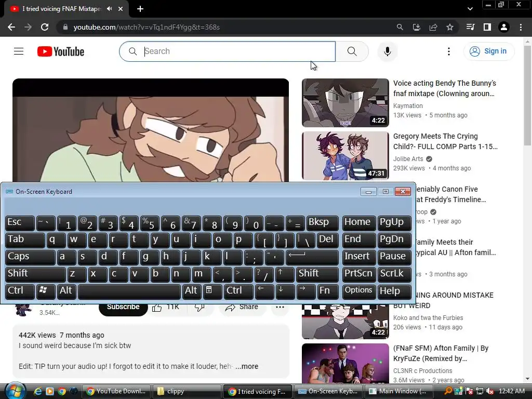The image size is (532, 399).
Task: Open more actions ellipsis under video
Action: pyautogui.click(x=280, y=308)
